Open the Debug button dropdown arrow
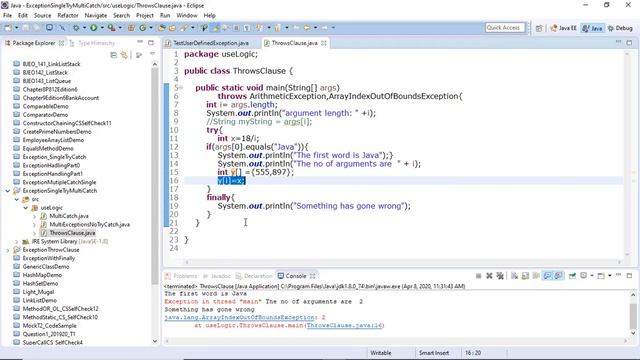Image resolution: width=640 pixels, height=360 pixels. coord(84,28)
